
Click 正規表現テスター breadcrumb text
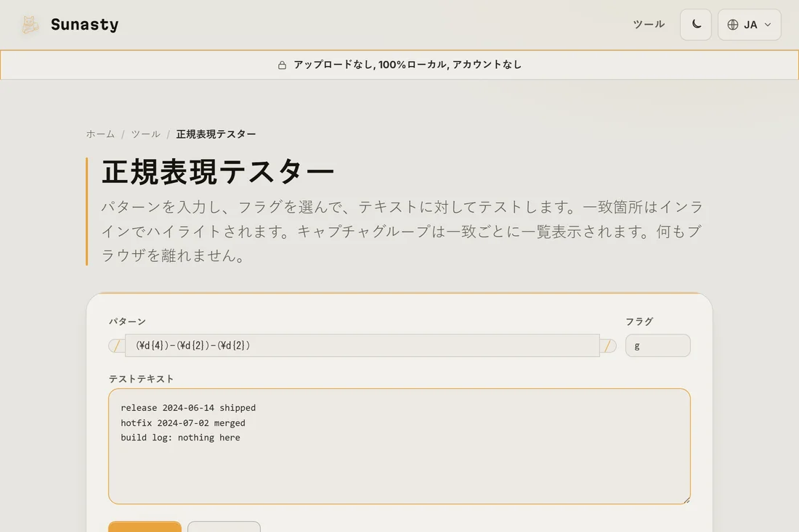click(216, 134)
